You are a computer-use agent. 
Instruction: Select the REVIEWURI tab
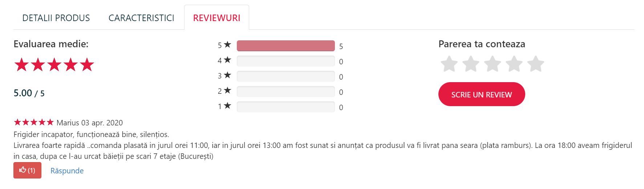(216, 18)
